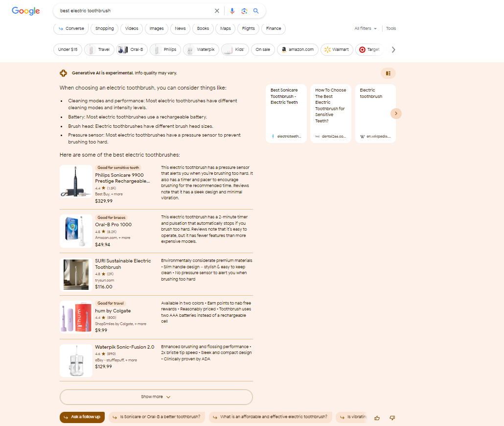Open the SURI Sustainable Electric Toothbrush title
504x426 pixels.
[123, 264]
